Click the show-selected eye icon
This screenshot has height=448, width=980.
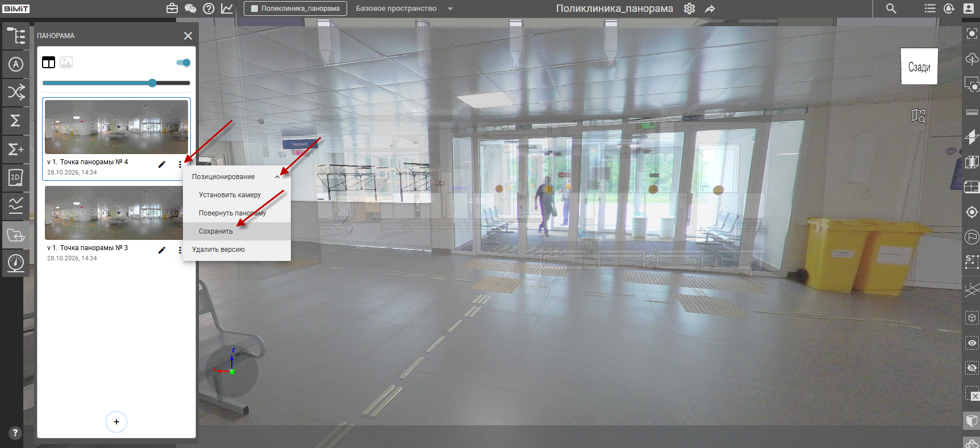[972, 343]
